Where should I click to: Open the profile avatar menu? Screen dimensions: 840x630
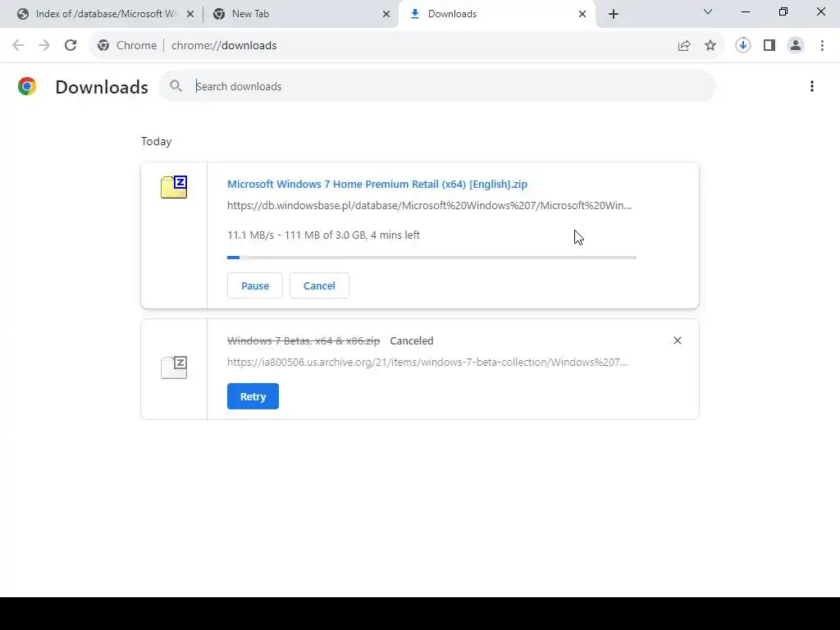pos(796,46)
